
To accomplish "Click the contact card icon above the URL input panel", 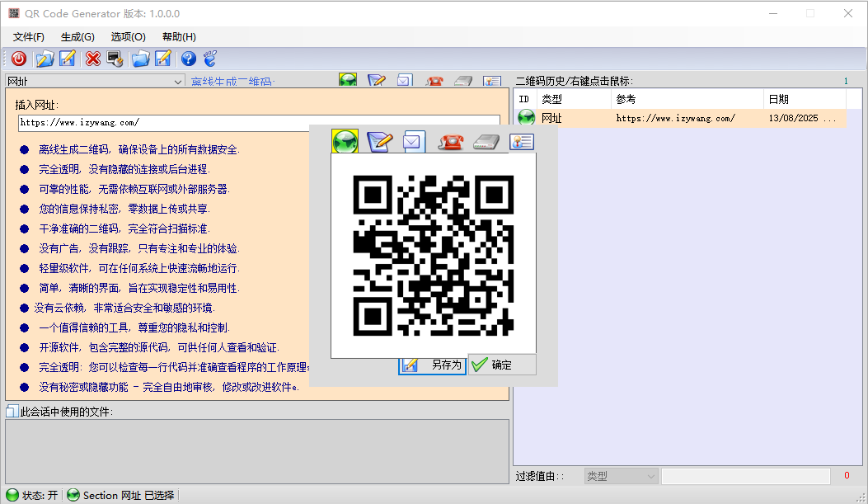I will [492, 81].
